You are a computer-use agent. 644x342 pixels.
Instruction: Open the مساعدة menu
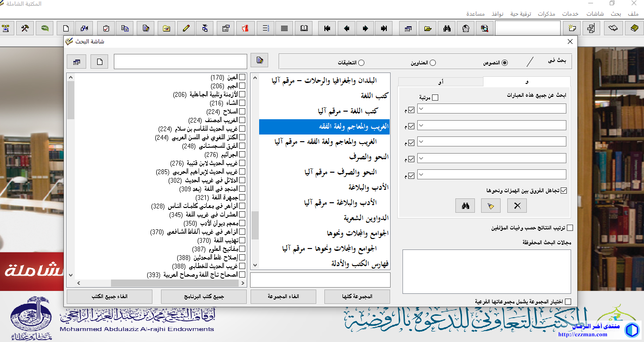pyautogui.click(x=475, y=14)
